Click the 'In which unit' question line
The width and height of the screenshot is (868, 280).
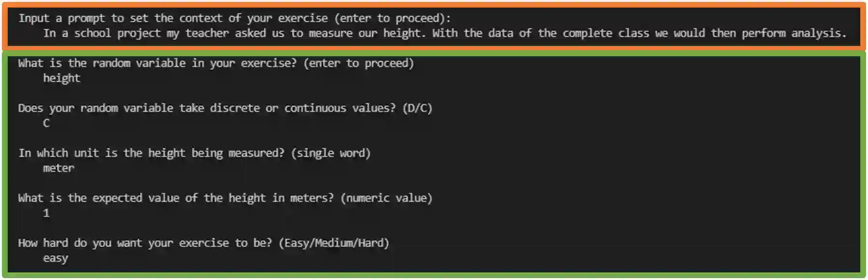(151, 153)
